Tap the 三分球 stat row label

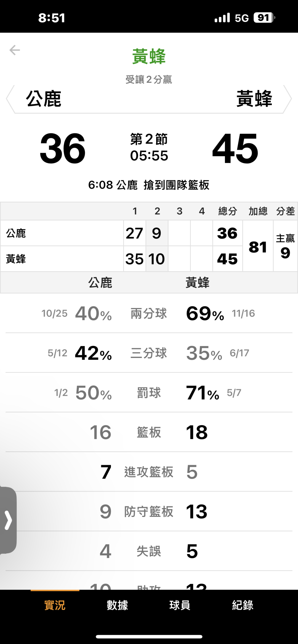click(x=149, y=353)
